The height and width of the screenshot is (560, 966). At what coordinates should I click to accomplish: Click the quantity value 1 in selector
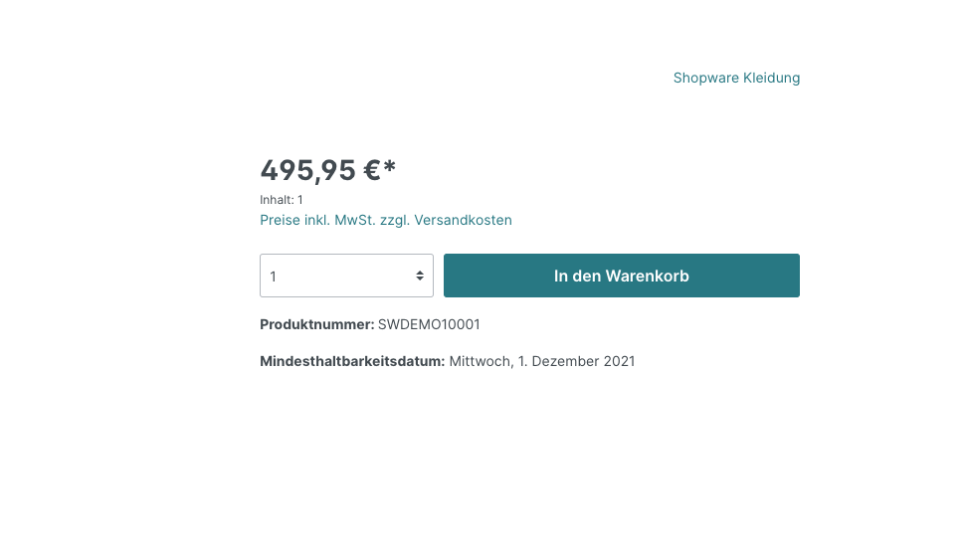tap(274, 277)
